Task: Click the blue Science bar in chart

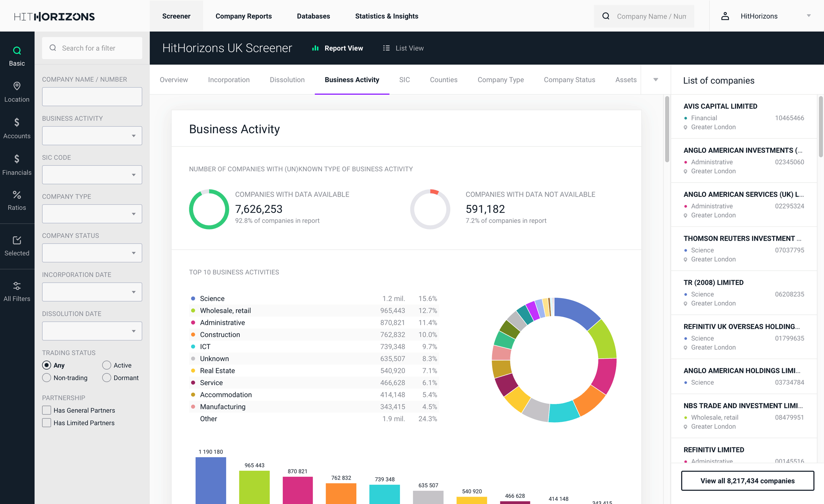Action: coord(211,480)
